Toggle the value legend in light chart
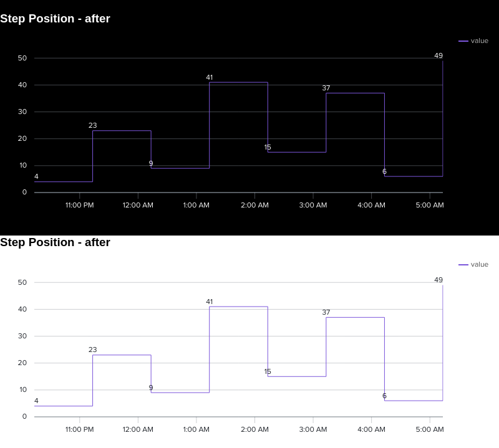The height and width of the screenshot is (448, 499). (x=473, y=265)
